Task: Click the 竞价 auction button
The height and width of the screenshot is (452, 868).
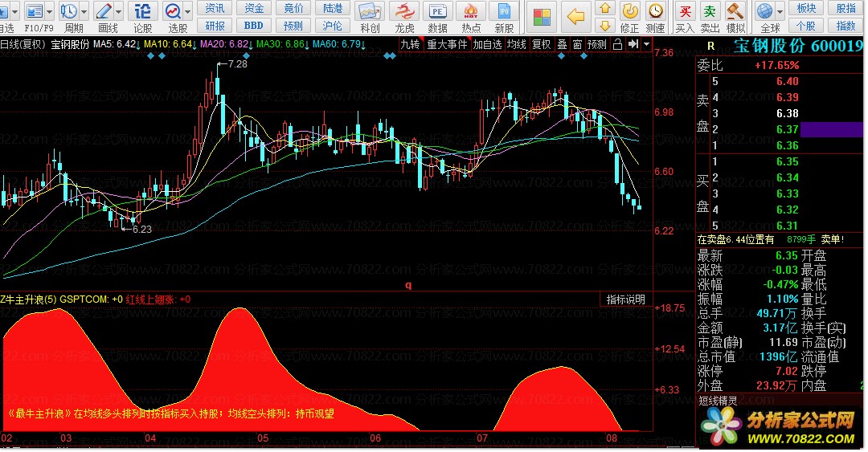Action: (x=293, y=8)
